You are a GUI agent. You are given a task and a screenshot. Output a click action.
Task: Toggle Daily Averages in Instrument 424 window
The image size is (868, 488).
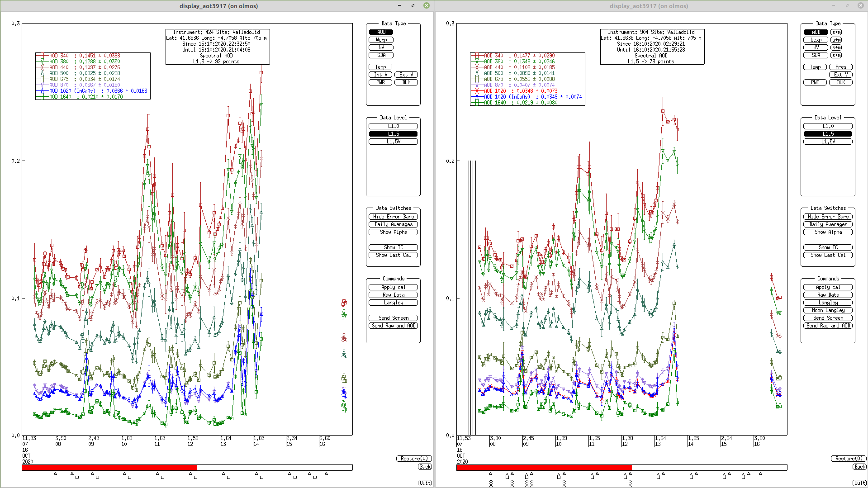[393, 224]
